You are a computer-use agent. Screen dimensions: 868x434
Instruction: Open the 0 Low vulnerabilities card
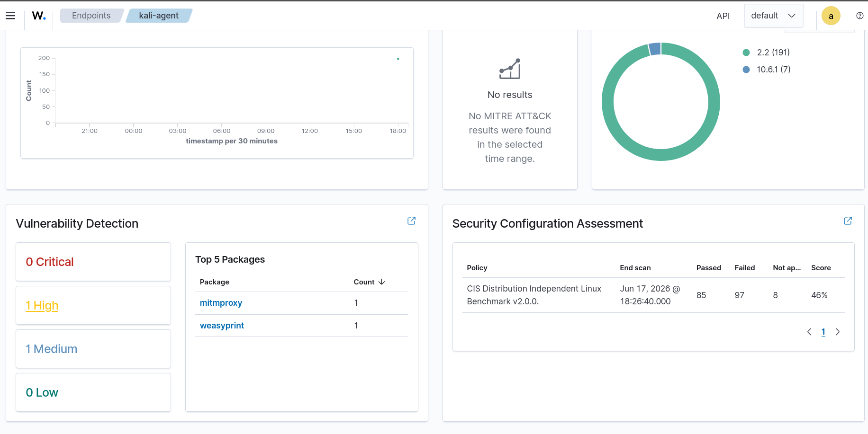[93, 392]
